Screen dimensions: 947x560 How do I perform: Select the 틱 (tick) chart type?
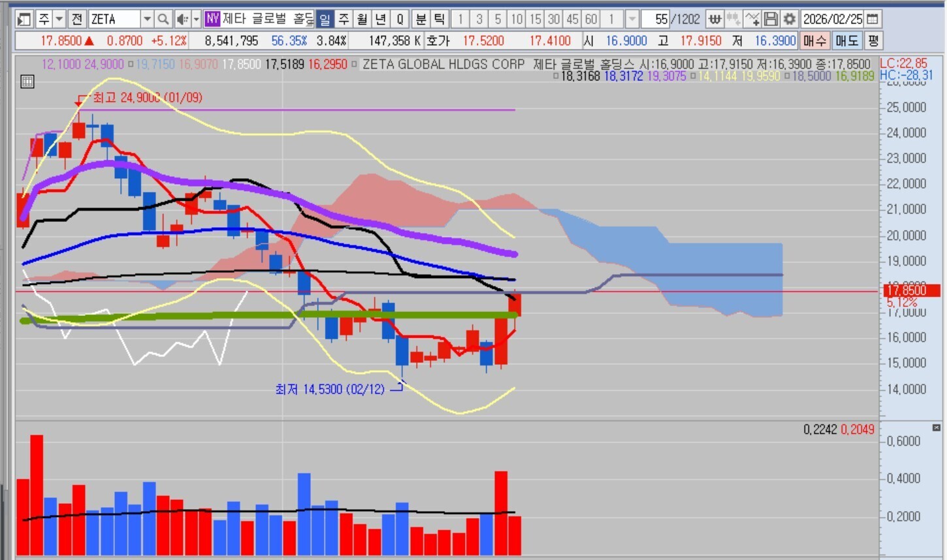[x=440, y=19]
